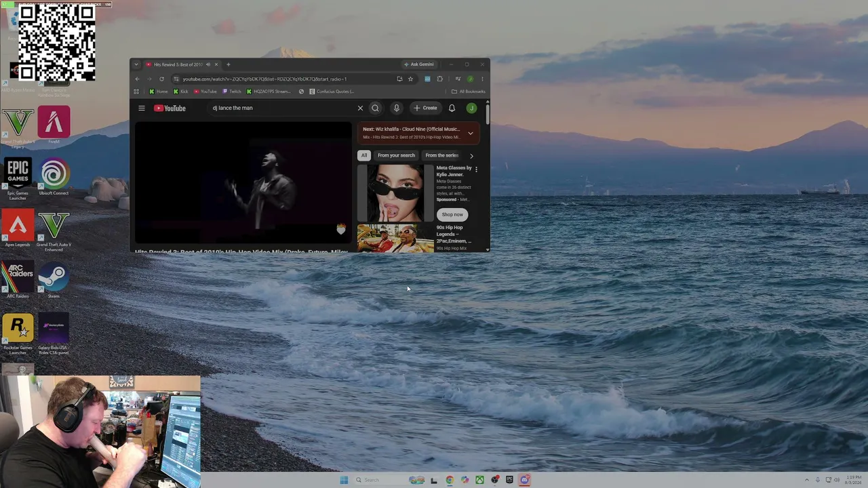Click the Chrome profile avatar in toolbar

[x=470, y=79]
